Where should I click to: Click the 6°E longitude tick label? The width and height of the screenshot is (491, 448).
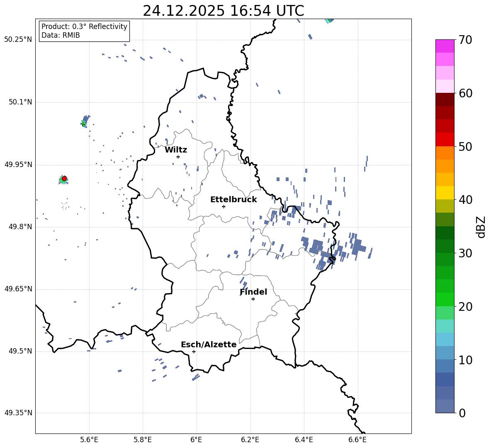click(196, 440)
